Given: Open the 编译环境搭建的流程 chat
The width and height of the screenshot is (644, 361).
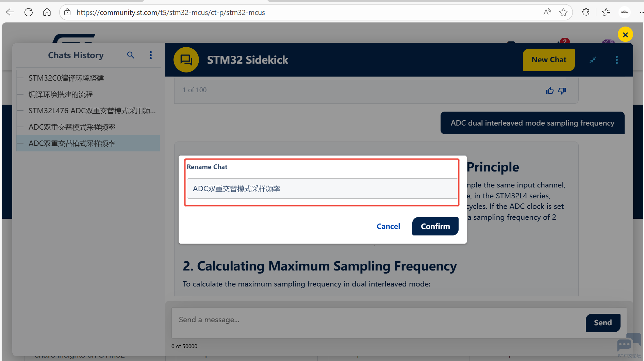Looking at the screenshot, I should [x=61, y=95].
